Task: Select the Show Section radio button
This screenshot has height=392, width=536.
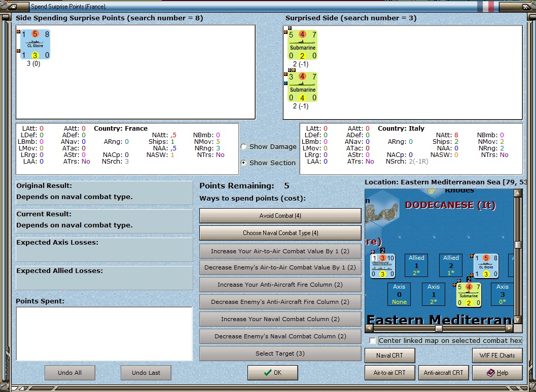Action: pos(243,163)
